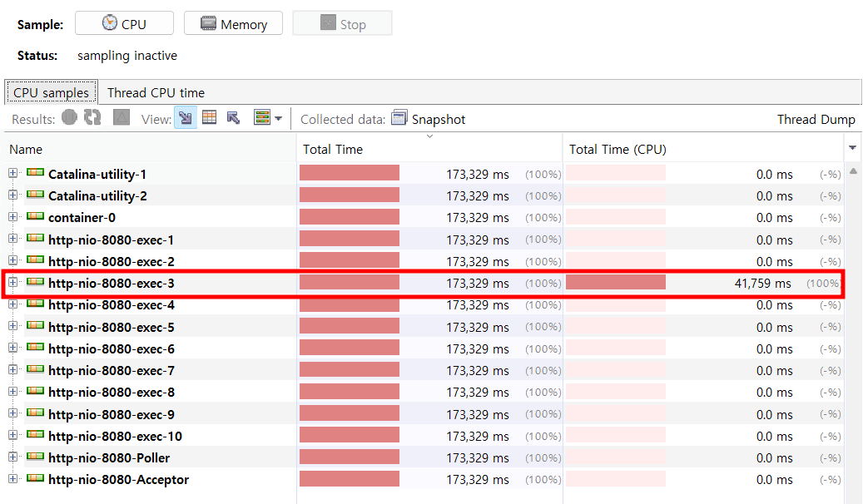The height and width of the screenshot is (504, 863).
Task: Sort by Total Time (CPU) column
Action: [x=617, y=150]
